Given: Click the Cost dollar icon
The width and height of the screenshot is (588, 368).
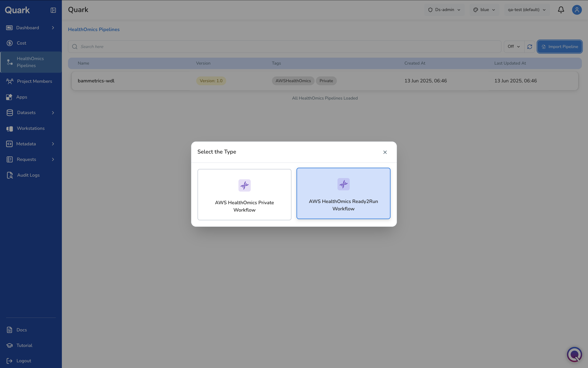Looking at the screenshot, I should (x=9, y=43).
